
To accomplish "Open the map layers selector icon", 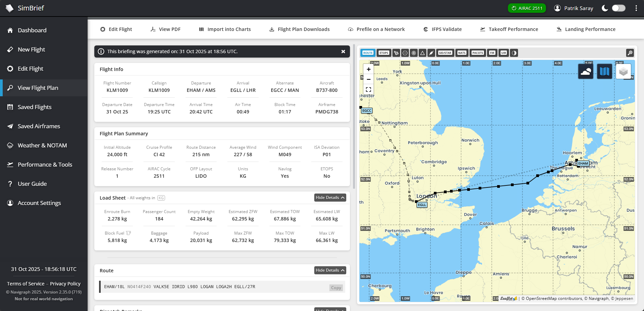I will pos(623,71).
